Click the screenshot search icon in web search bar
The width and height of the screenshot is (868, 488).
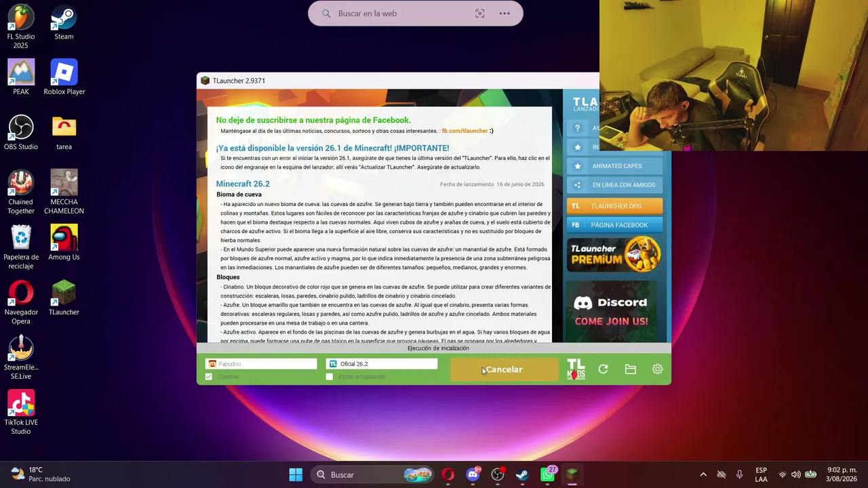click(x=479, y=14)
